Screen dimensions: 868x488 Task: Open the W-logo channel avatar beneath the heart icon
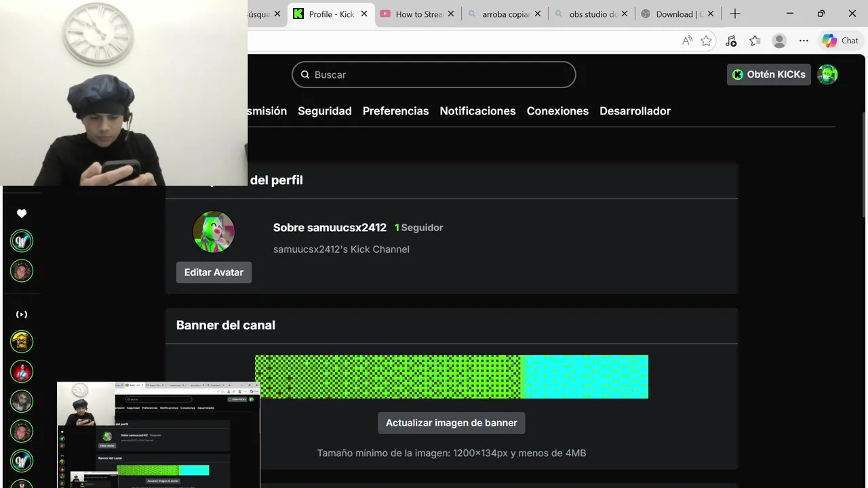(x=22, y=241)
